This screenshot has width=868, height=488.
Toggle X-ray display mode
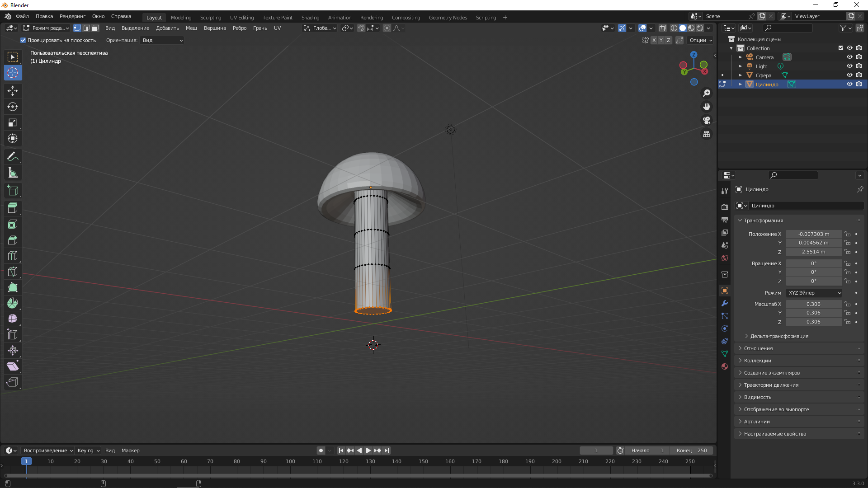(x=663, y=28)
